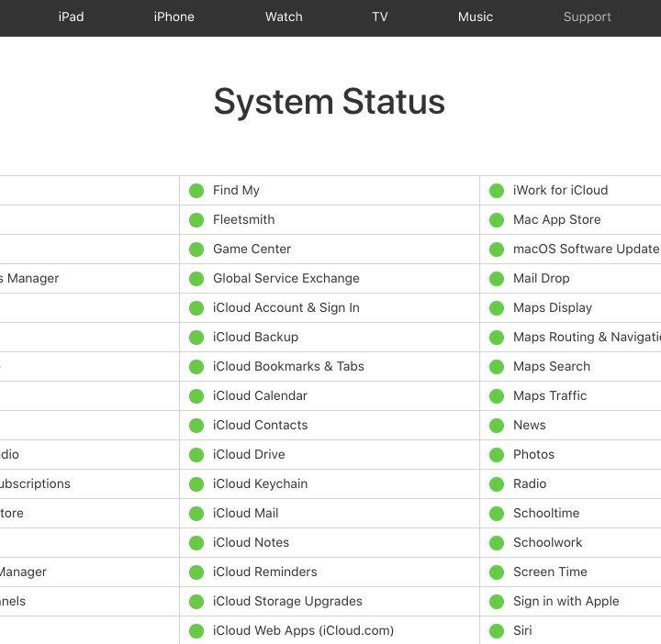Click green status dot for Find My
The height and width of the screenshot is (644, 661).
coord(196,191)
